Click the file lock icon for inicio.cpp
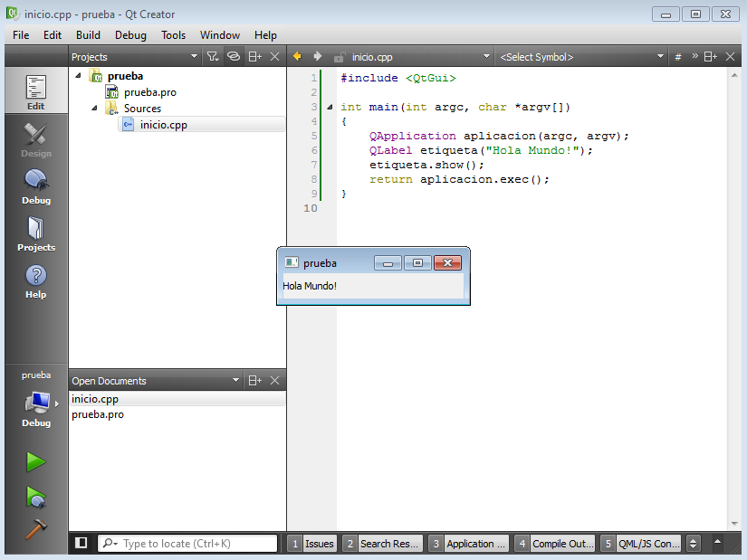747x560 pixels. 339,57
